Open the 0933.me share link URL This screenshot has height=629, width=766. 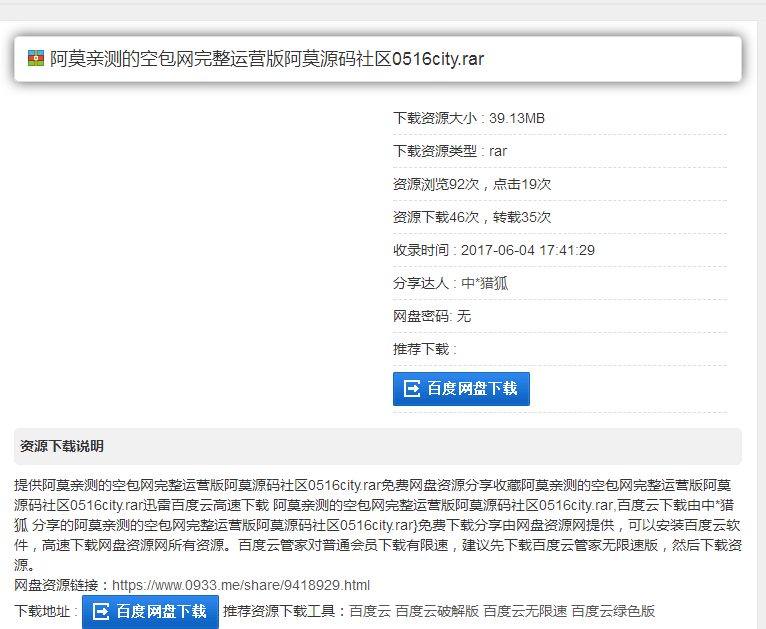(x=241, y=585)
